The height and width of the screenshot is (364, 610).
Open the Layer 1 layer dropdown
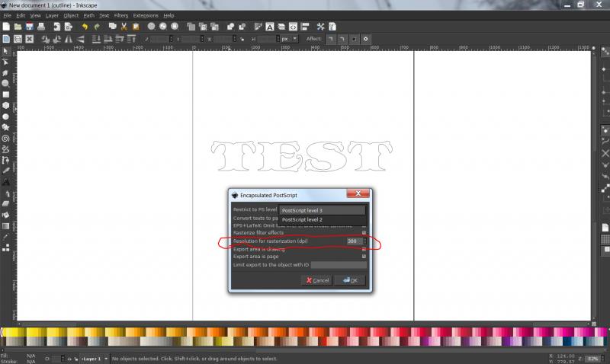[x=95, y=359]
